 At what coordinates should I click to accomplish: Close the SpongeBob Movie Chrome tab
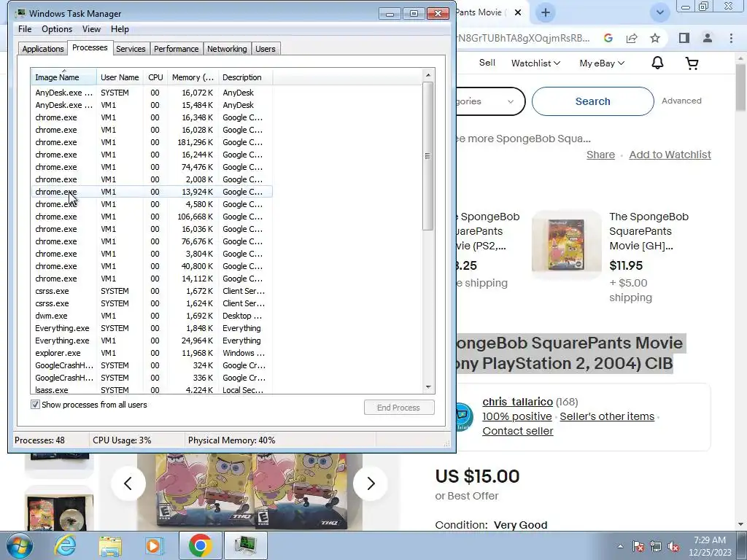click(518, 13)
